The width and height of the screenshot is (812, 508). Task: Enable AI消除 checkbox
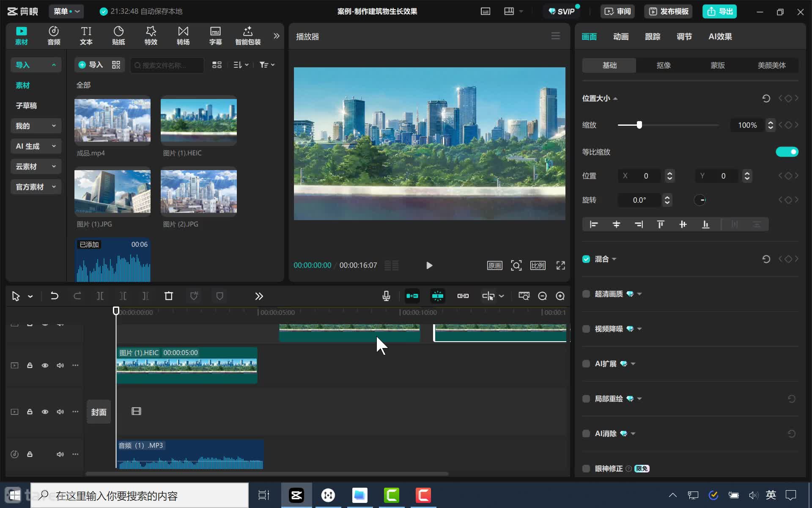tap(586, 433)
